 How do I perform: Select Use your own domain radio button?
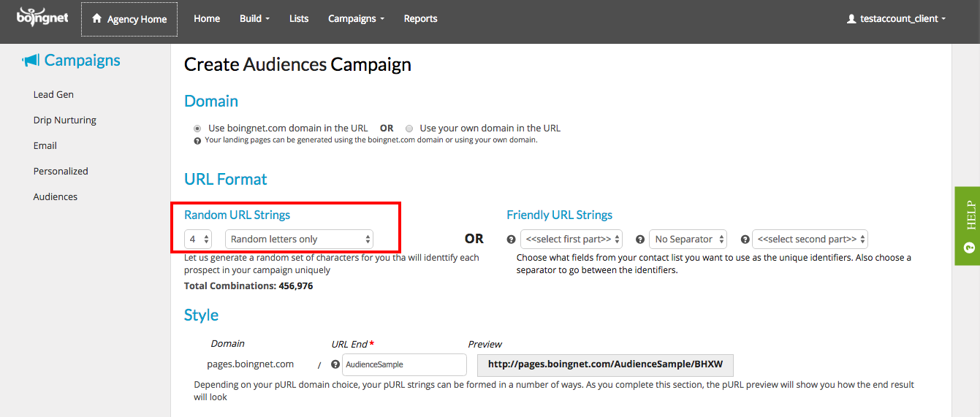409,128
